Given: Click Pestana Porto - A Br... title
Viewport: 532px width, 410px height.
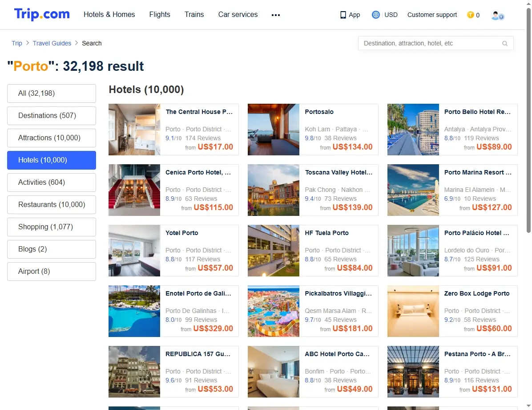Looking at the screenshot, I should point(477,353).
